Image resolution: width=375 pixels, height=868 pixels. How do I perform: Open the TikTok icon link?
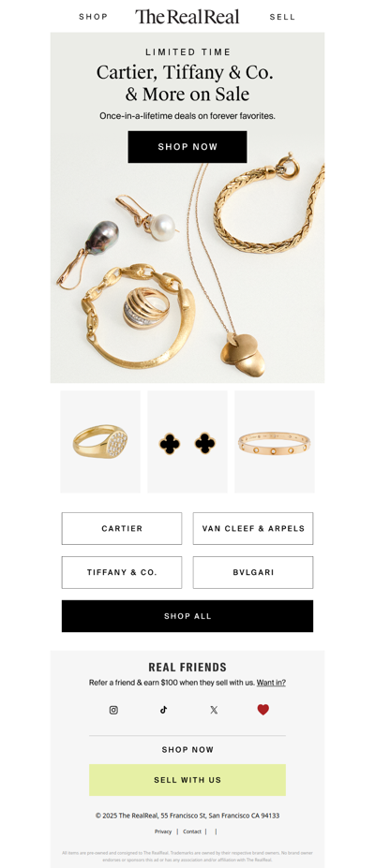pyautogui.click(x=163, y=710)
